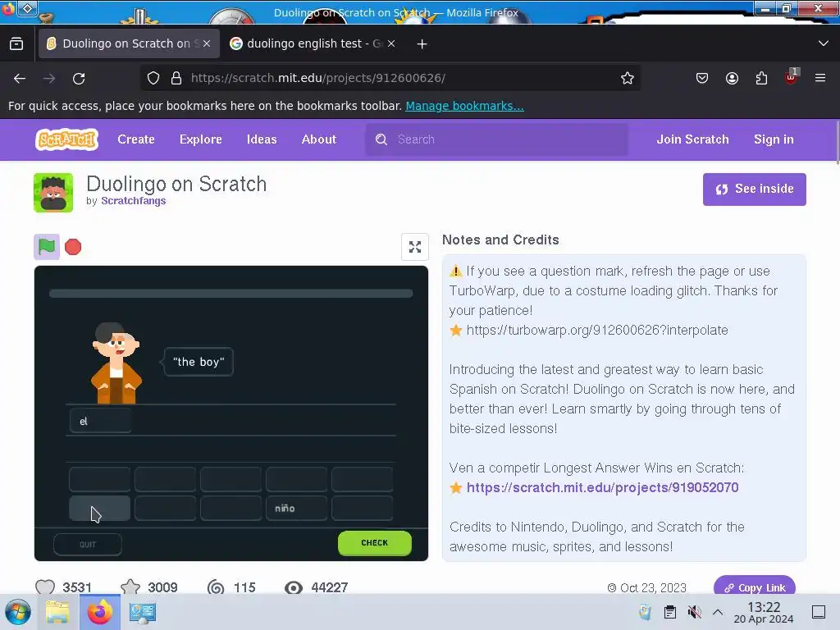The image size is (840, 630).
Task: Expand the list all tabs dropdown
Action: click(x=824, y=43)
